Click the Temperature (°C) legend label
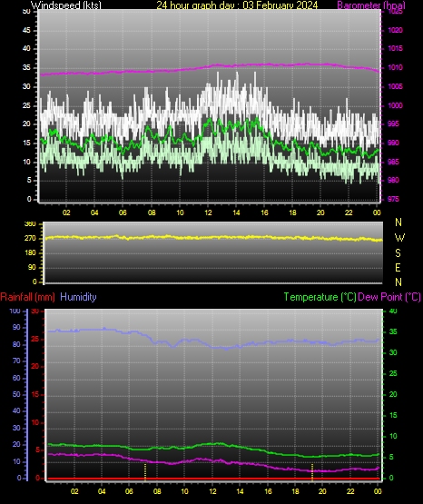Screen dimensions: 423x504 click(x=320, y=297)
